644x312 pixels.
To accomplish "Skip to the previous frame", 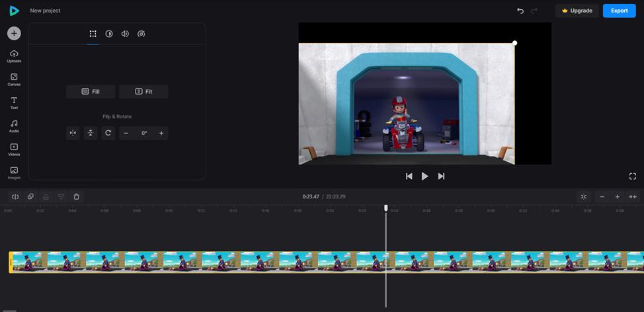I will [409, 176].
